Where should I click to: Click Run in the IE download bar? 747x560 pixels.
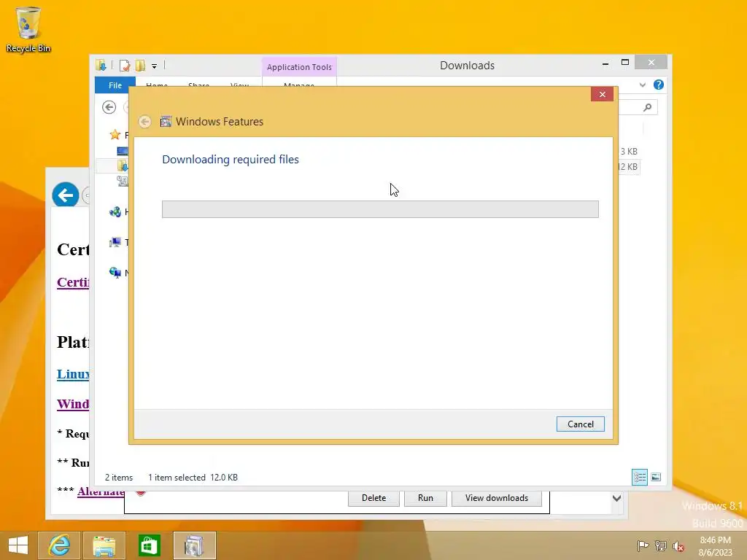tap(425, 498)
